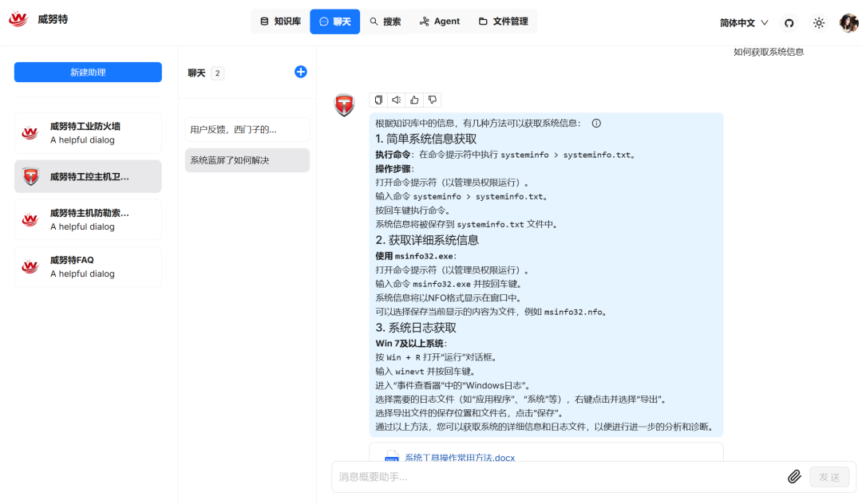Add a new chat with plus icon
Viewport: 862px width, 504px height.
[301, 72]
